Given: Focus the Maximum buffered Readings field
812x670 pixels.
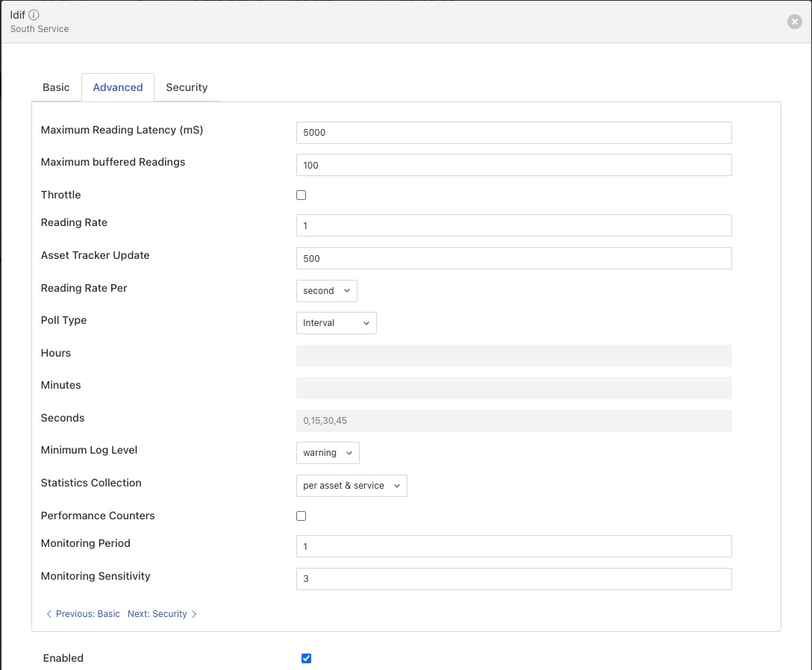Looking at the screenshot, I should click(x=513, y=165).
